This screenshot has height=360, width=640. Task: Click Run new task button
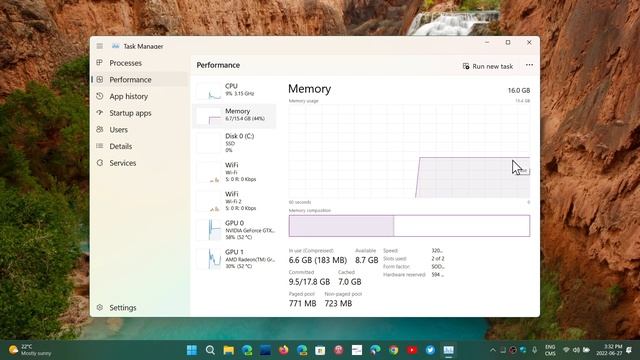click(x=488, y=66)
